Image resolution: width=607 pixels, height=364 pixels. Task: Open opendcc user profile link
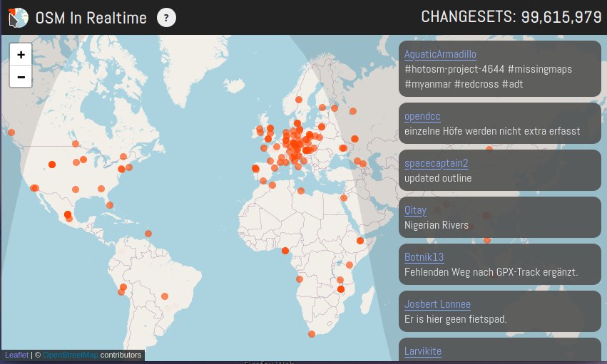[422, 116]
